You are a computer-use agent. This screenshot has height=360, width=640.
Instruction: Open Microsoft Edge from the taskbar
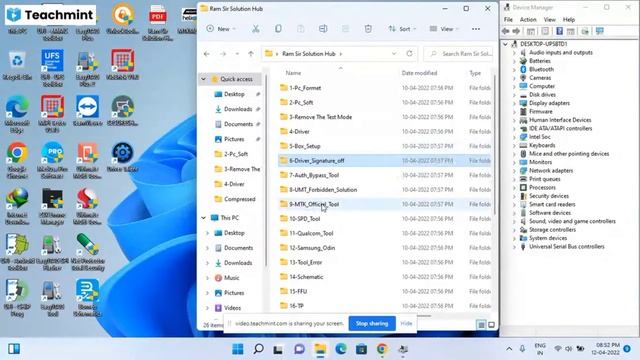point(341,349)
